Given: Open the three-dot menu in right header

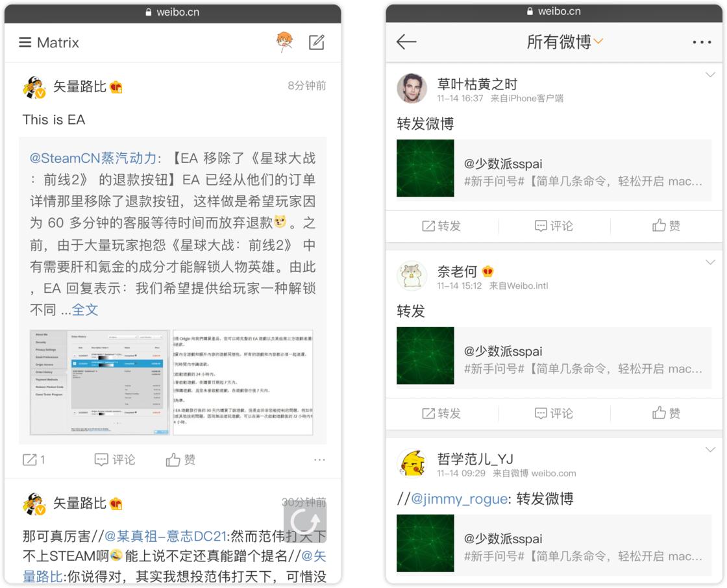Looking at the screenshot, I should pos(702,42).
